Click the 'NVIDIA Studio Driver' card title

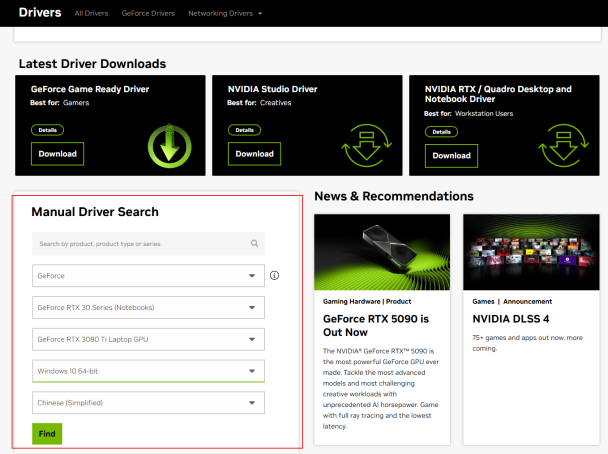273,89
